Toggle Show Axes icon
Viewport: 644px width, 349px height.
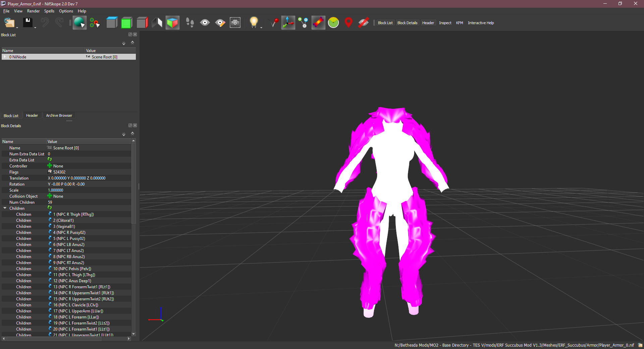click(x=288, y=23)
